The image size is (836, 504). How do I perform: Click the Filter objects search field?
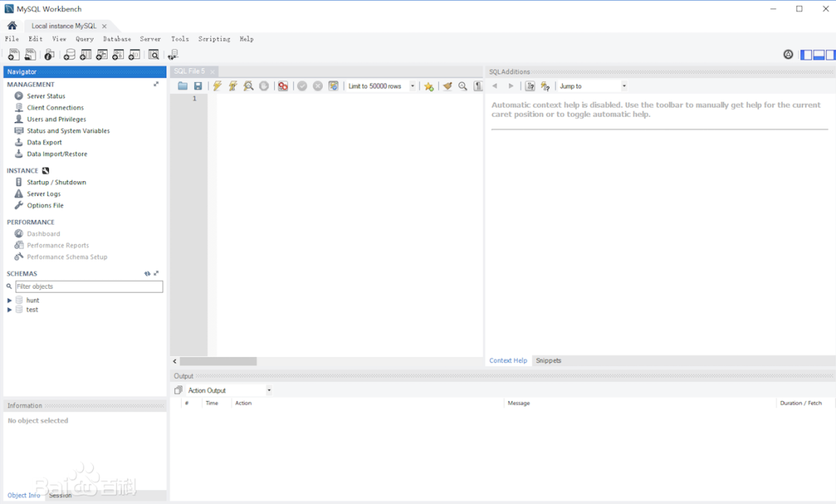89,286
